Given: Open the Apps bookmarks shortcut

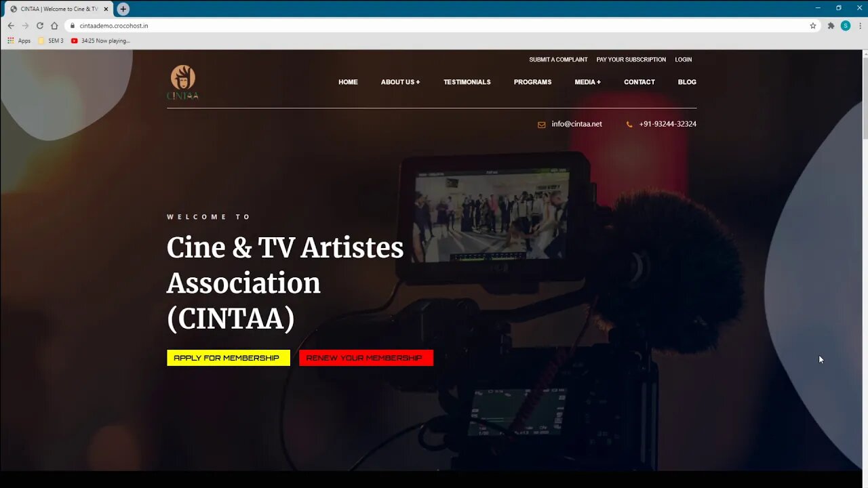Looking at the screenshot, I should coord(19,41).
